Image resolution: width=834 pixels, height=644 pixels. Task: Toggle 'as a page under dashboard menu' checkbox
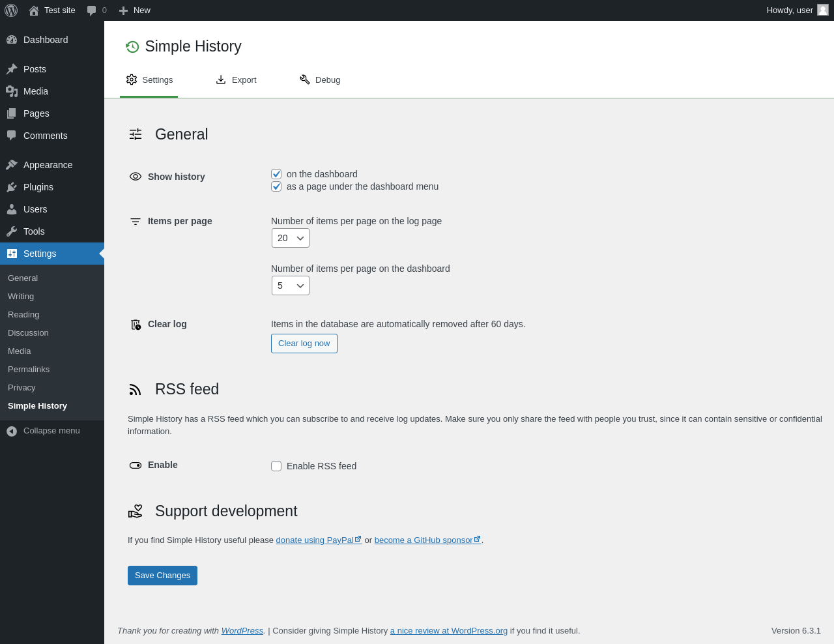click(x=276, y=186)
